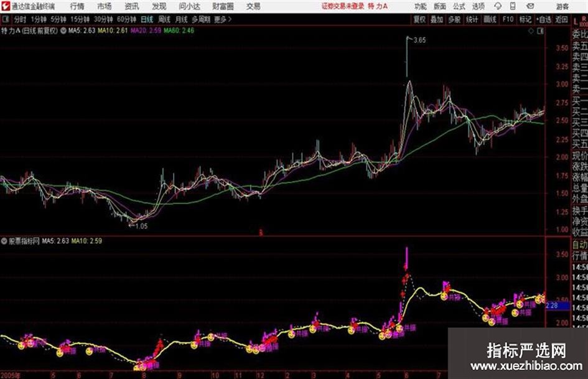
Task: Open the 问小达 menu
Action: (189, 6)
